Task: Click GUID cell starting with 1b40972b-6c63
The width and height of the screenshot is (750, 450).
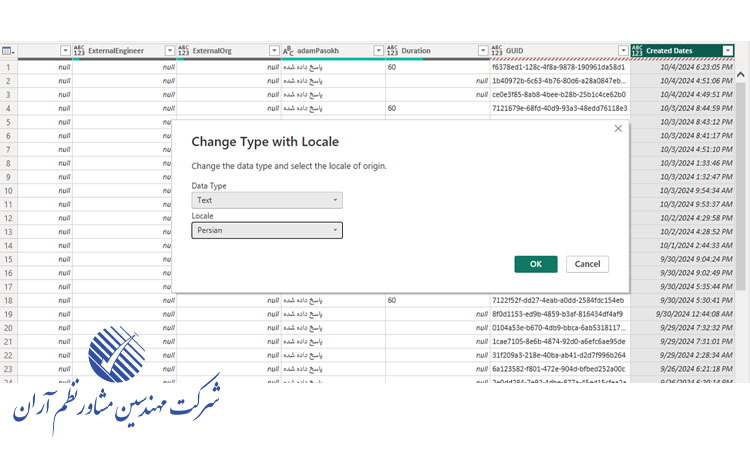Action: tap(560, 81)
